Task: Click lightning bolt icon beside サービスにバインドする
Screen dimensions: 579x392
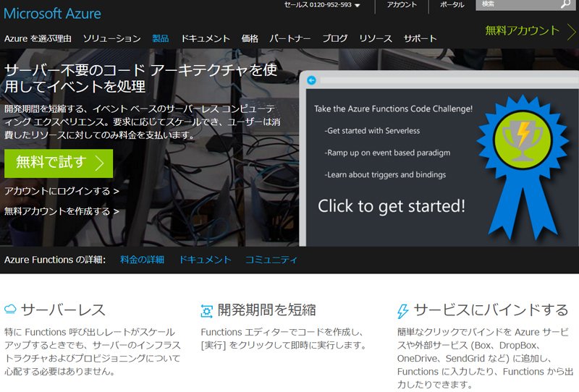Action: [x=403, y=311]
